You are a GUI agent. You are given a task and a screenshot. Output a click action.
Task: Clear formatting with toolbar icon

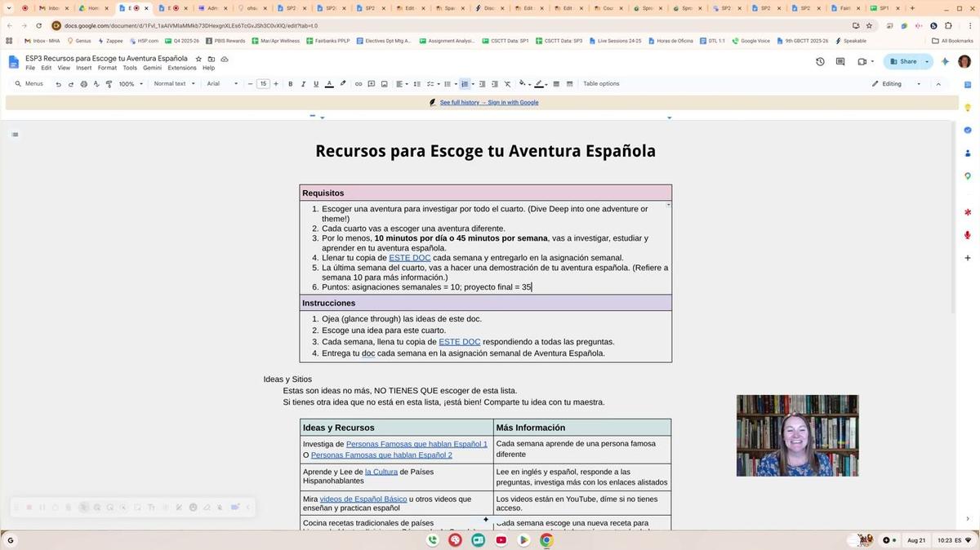click(507, 84)
